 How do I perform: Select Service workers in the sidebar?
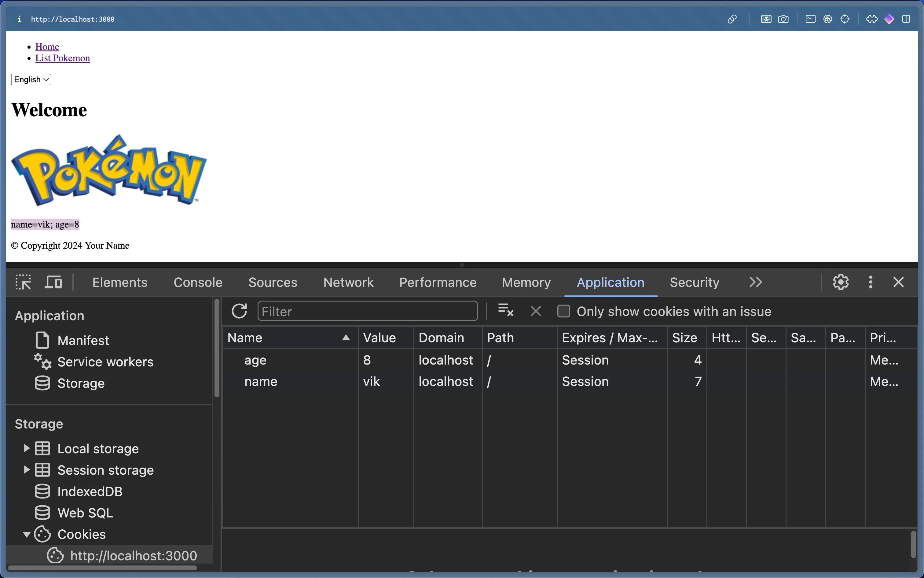[105, 361]
